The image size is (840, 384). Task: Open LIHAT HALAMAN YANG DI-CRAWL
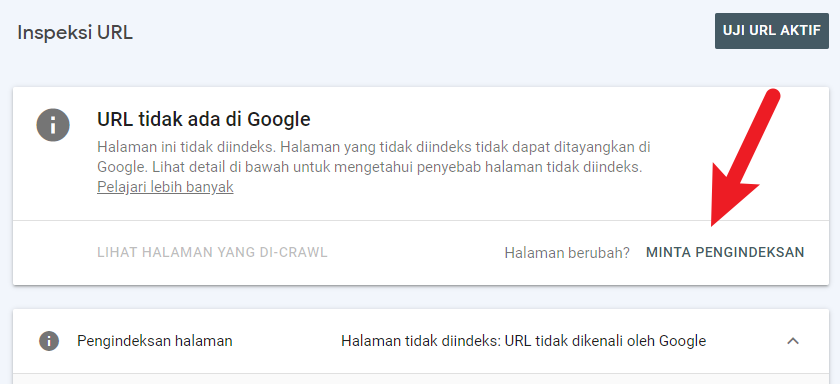[212, 252]
